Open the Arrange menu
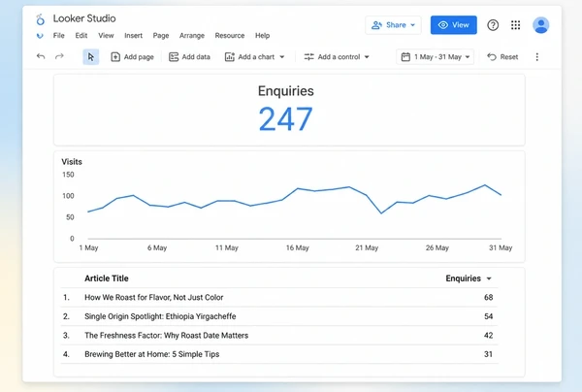This screenshot has height=392, width=582. click(192, 36)
